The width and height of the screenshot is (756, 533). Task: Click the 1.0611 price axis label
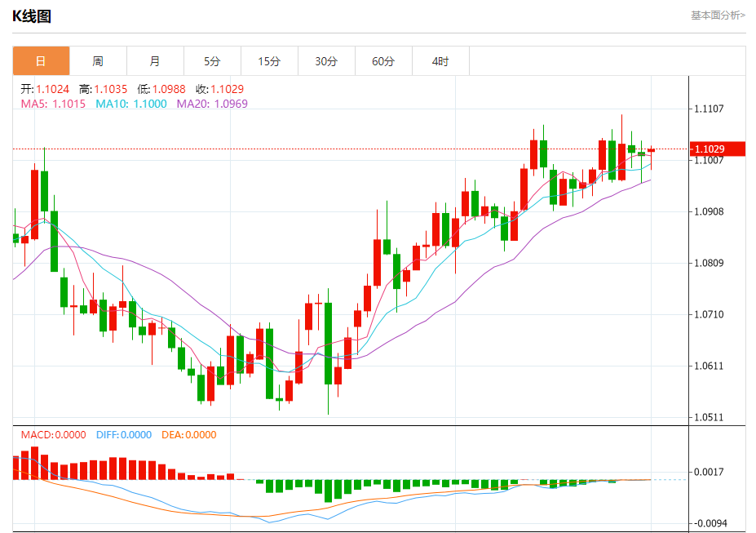coord(709,366)
